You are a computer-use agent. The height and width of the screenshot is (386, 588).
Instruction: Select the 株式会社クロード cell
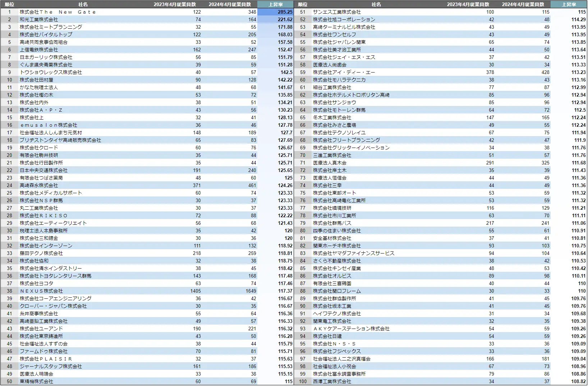click(x=39, y=148)
